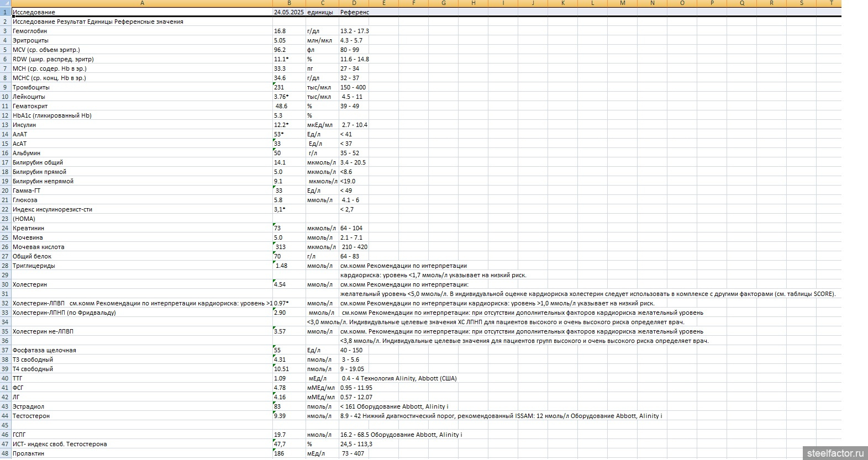The width and height of the screenshot is (868, 460).
Task: Click the 'Эритроциты' cell
Action: (x=142, y=40)
